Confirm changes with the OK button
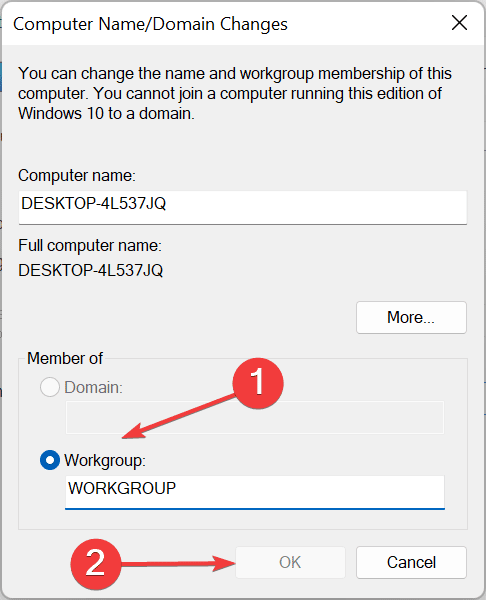 click(290, 562)
